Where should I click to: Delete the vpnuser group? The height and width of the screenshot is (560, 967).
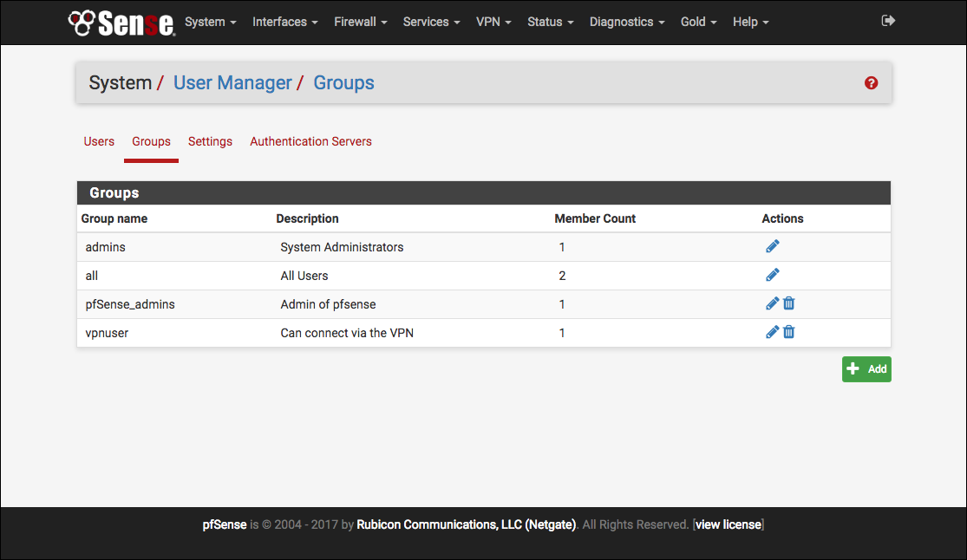tap(788, 332)
